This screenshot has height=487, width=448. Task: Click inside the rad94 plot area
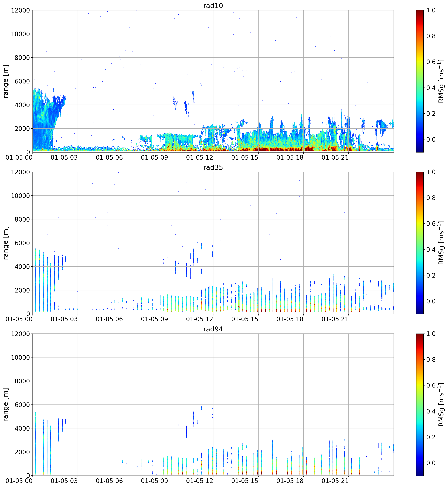(x=213, y=405)
